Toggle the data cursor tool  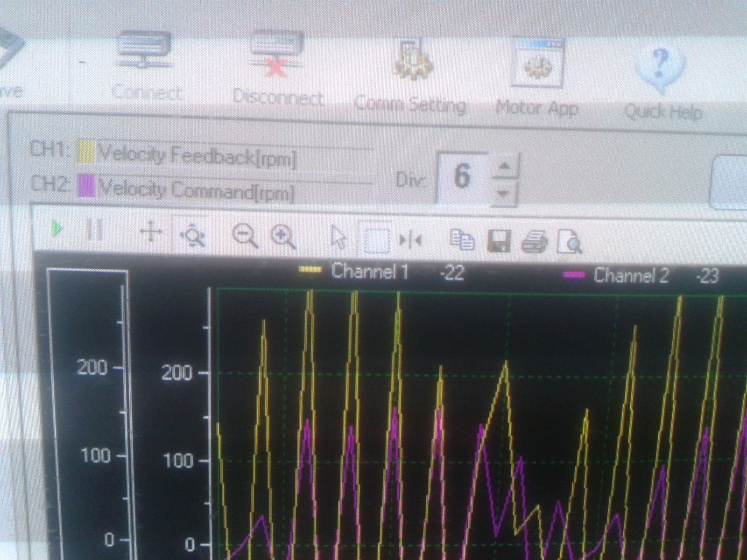point(411,241)
